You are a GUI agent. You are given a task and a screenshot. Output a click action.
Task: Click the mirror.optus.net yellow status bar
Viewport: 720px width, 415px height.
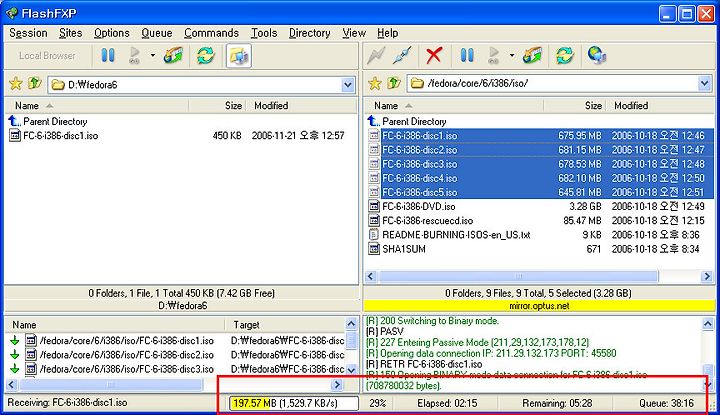tap(539, 306)
